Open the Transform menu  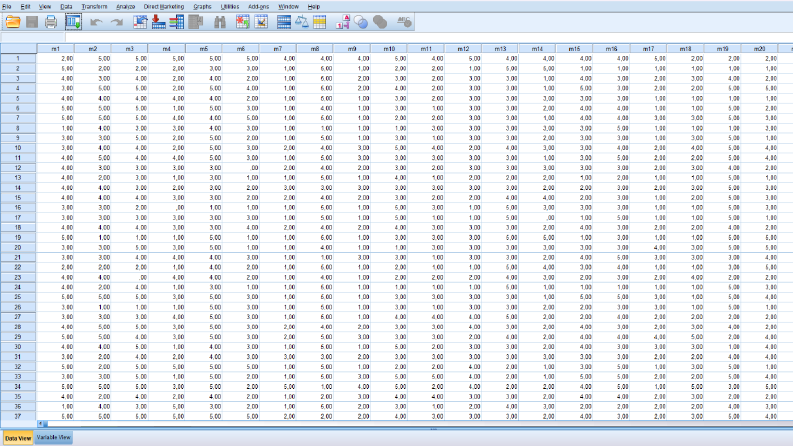coord(94,7)
